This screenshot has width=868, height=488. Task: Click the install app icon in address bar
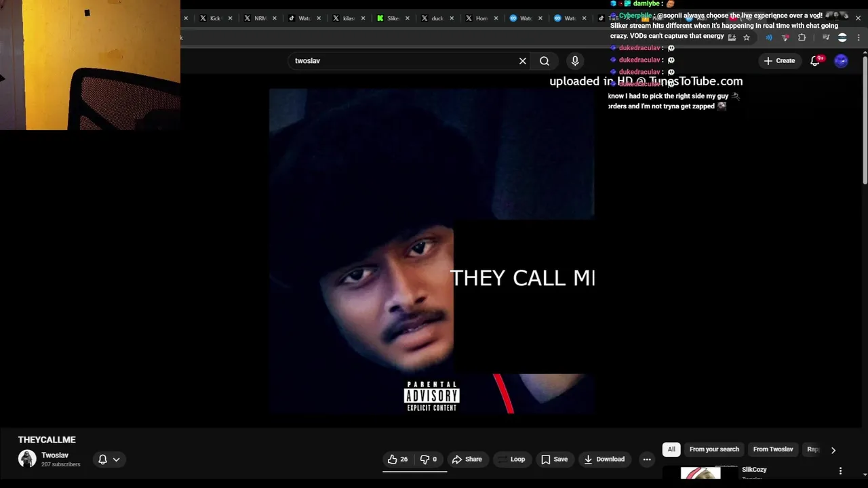click(732, 38)
